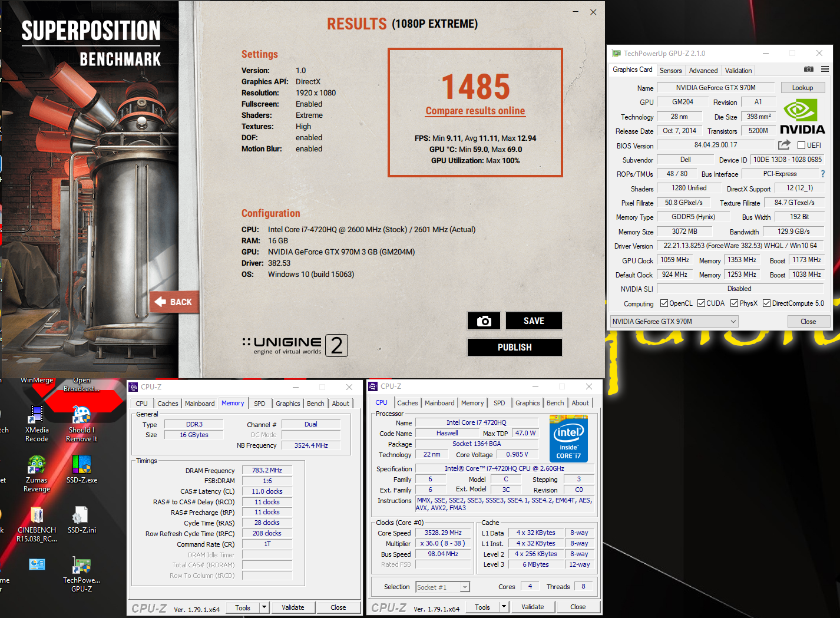Click the GPU-Z screenshot camera icon

click(x=809, y=70)
